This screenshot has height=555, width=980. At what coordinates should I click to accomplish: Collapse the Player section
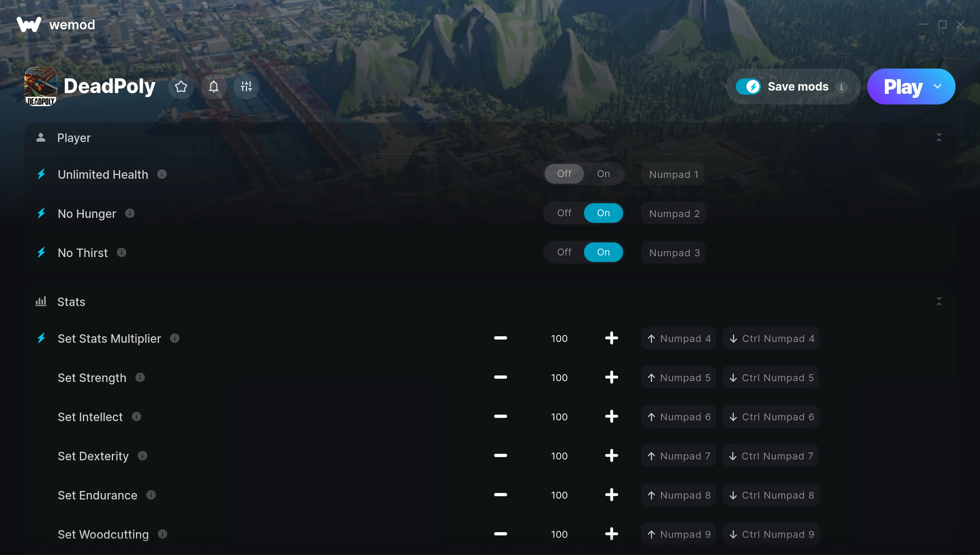coord(939,138)
